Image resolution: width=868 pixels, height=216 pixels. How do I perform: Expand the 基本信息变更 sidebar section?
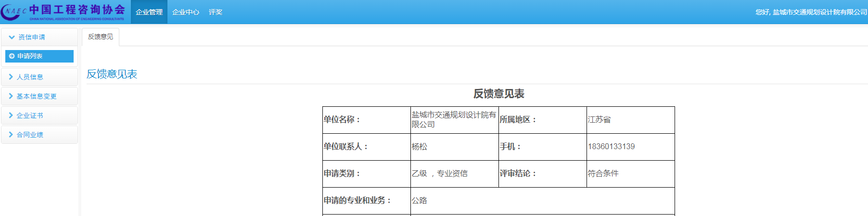point(37,96)
